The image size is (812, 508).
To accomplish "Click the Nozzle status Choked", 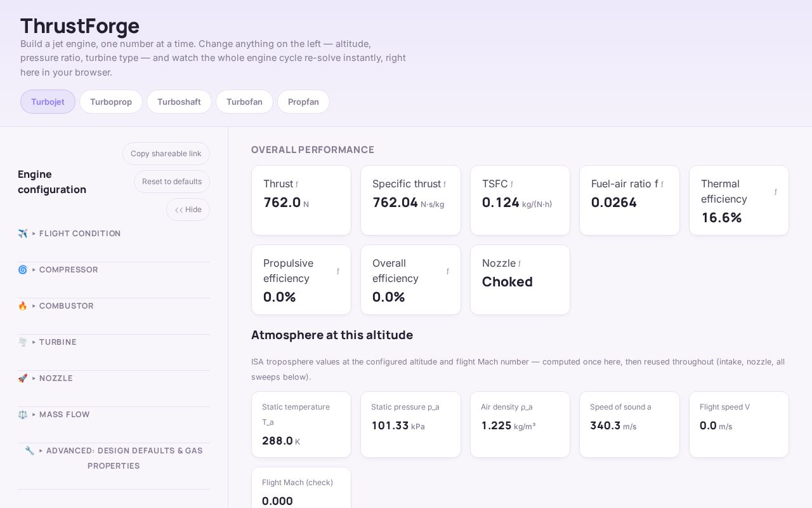I will [x=507, y=282].
